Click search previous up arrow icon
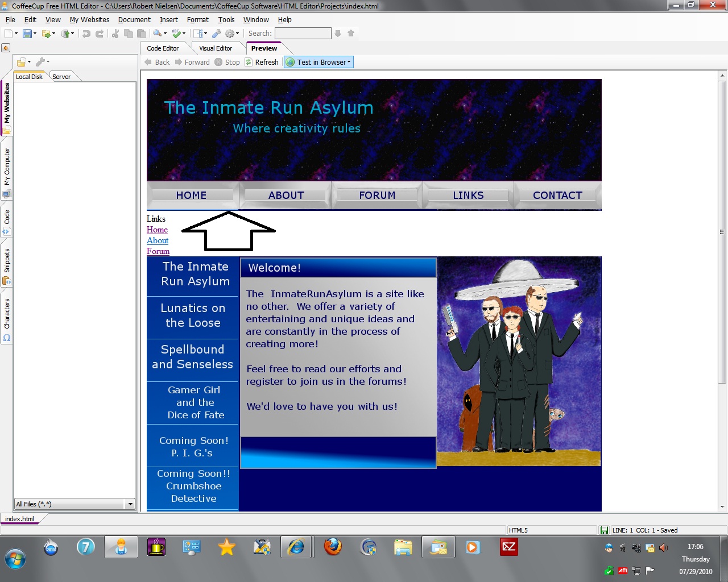This screenshot has height=582, width=728. tap(351, 34)
